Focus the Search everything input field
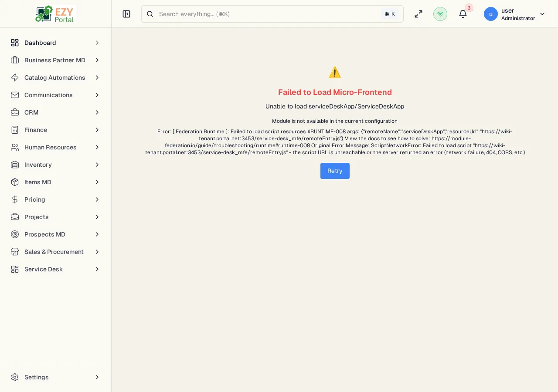558x392 pixels. tap(272, 14)
